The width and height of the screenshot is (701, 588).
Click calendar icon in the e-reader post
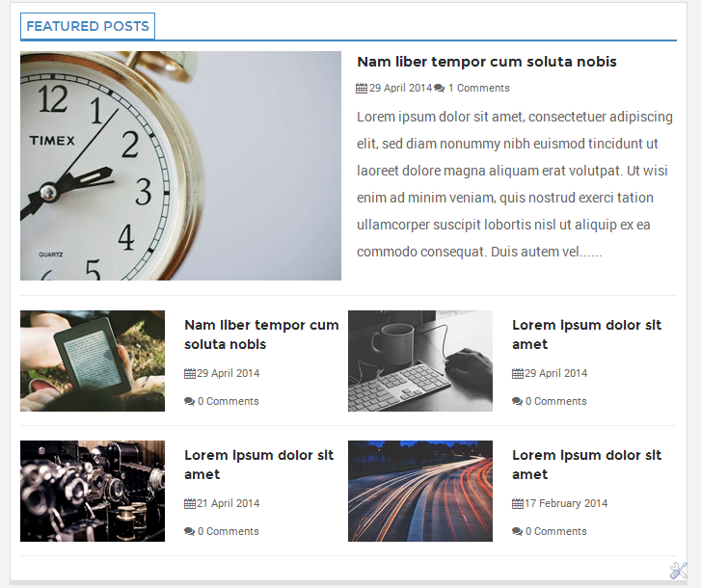(190, 374)
